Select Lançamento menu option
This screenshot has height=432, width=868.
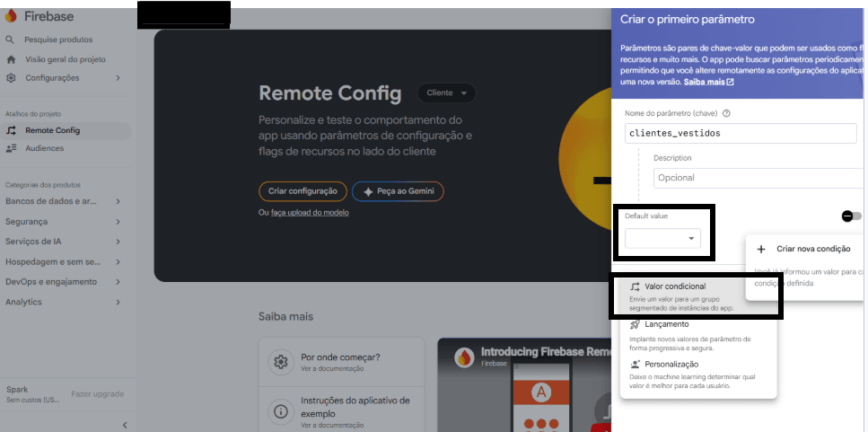(698, 335)
